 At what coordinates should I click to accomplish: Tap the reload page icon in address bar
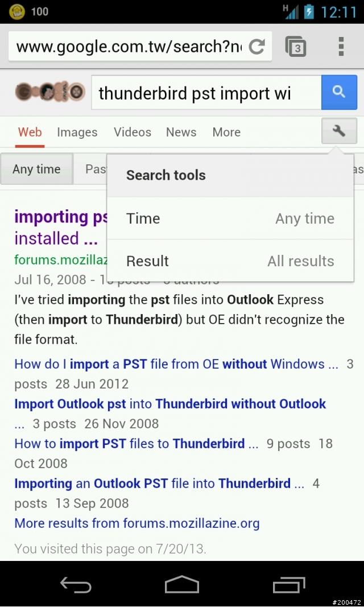click(257, 47)
